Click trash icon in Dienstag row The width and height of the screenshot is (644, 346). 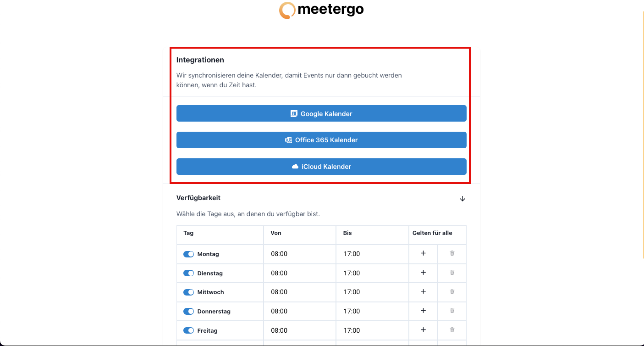[x=452, y=273]
